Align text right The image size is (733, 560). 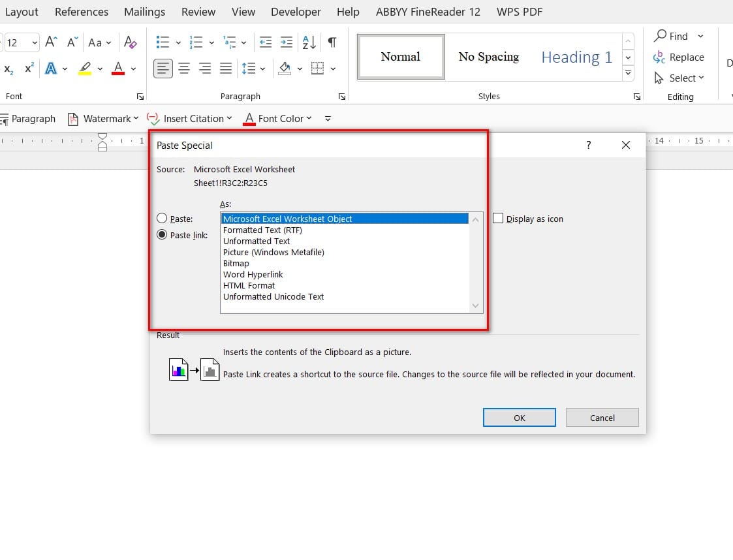tap(205, 69)
